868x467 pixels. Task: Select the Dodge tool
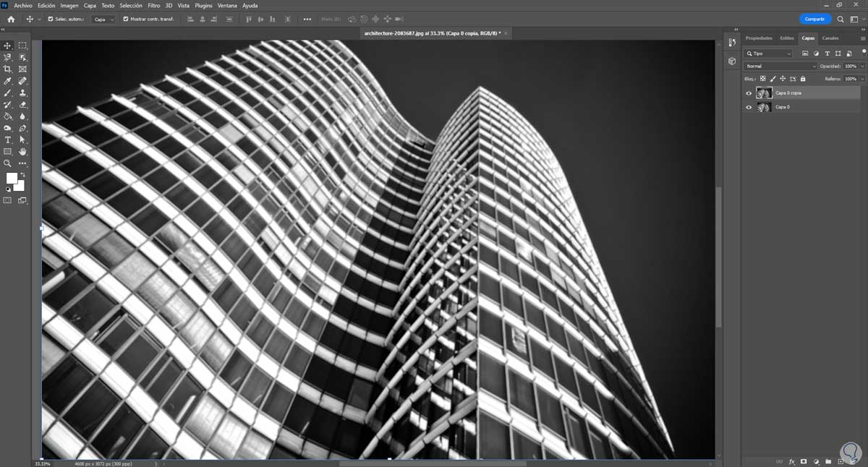click(8, 128)
